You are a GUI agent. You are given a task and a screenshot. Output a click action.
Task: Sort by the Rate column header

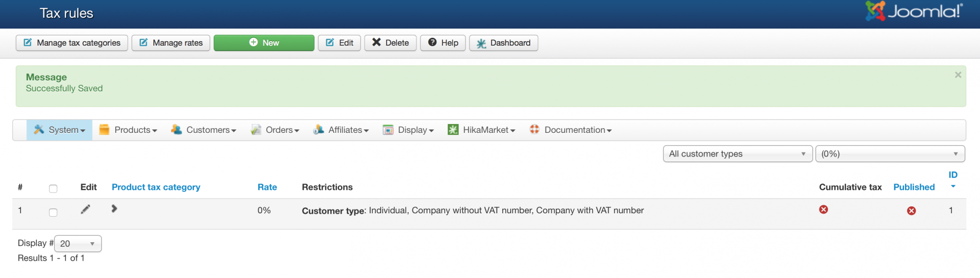(267, 187)
